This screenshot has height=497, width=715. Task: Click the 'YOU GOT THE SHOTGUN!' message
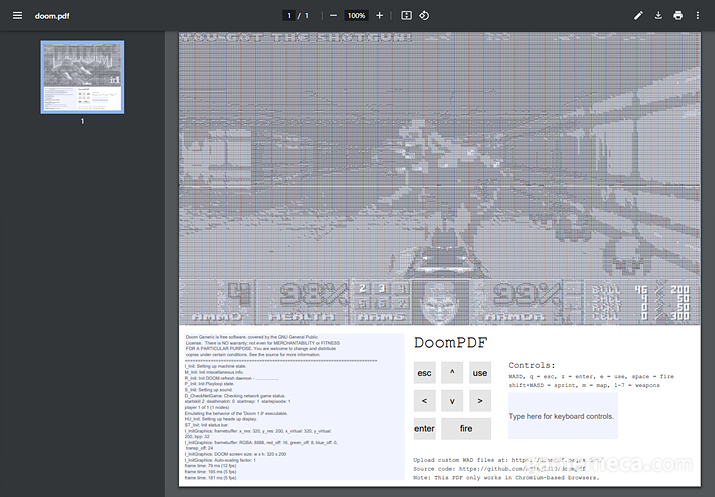tap(296, 37)
